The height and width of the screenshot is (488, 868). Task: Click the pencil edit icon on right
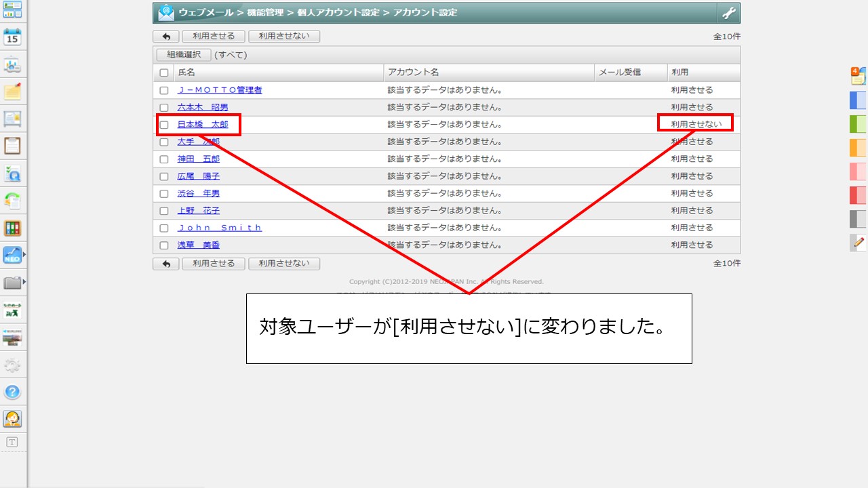859,242
